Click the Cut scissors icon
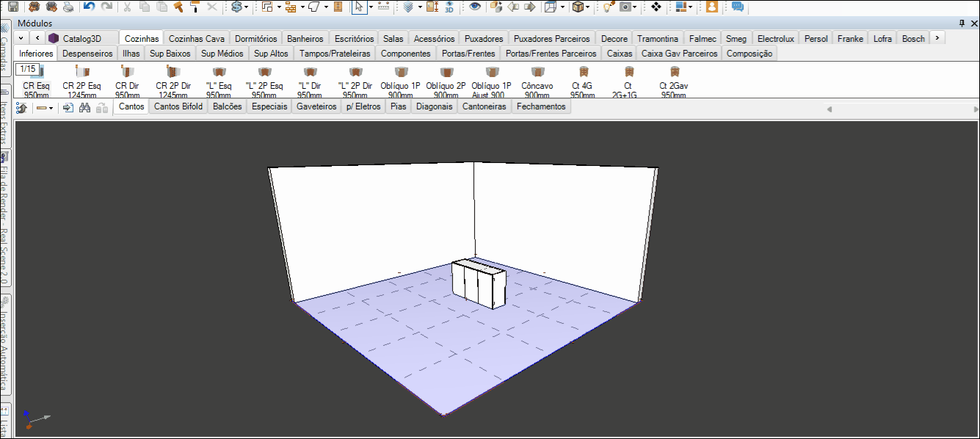The height and width of the screenshot is (439, 980). [x=127, y=7]
